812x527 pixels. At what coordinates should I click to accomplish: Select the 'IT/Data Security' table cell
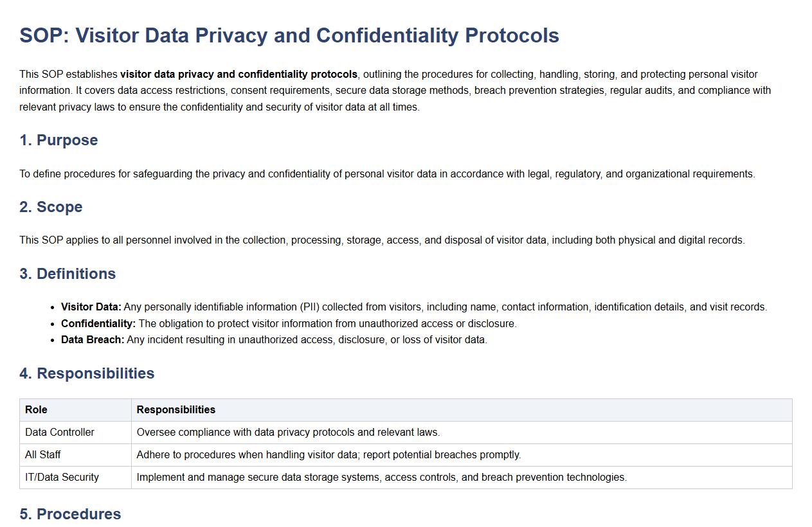click(62, 477)
